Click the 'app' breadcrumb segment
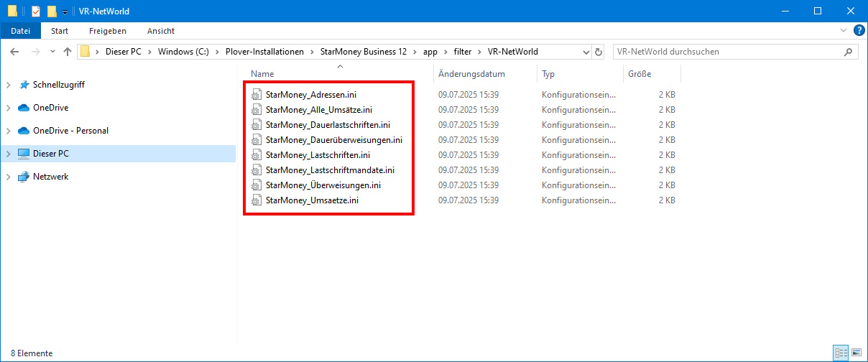Screen dimensions: 868x362 430,52
